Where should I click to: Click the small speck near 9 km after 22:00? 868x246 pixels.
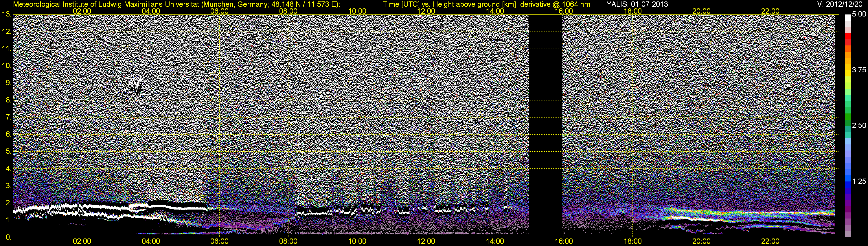point(788,87)
